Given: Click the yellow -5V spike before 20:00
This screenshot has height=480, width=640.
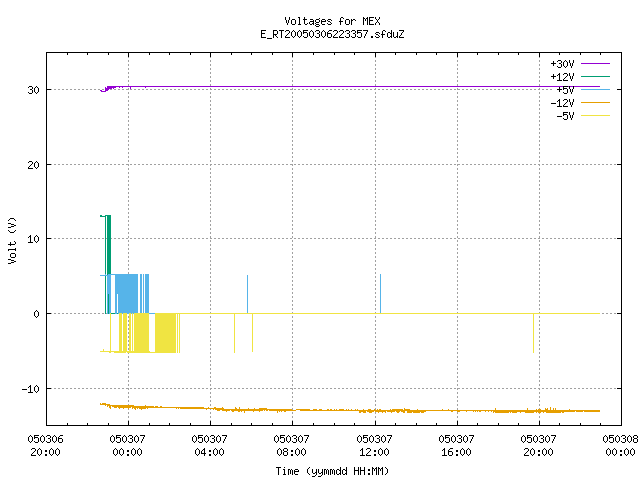Looking at the screenshot, I should (533, 333).
